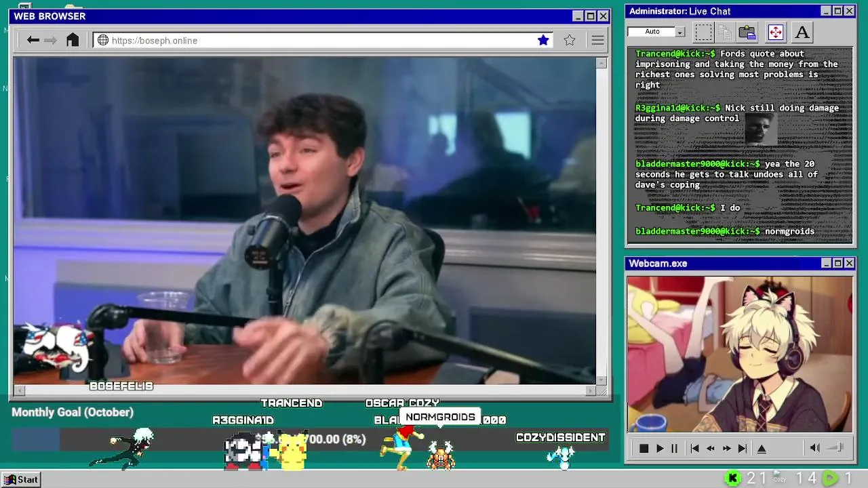Click the R3ggina1d@kick username in chat
Image resolution: width=868 pixels, height=488 pixels.
677,108
